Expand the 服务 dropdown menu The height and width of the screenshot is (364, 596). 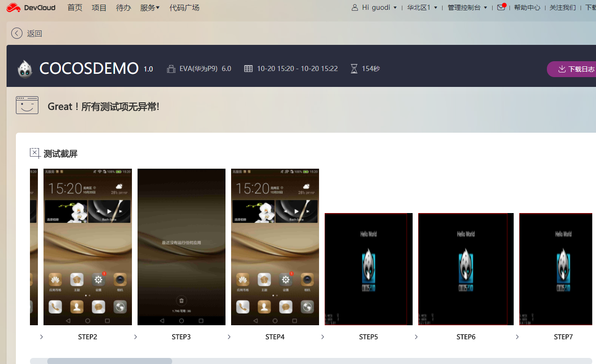point(150,7)
